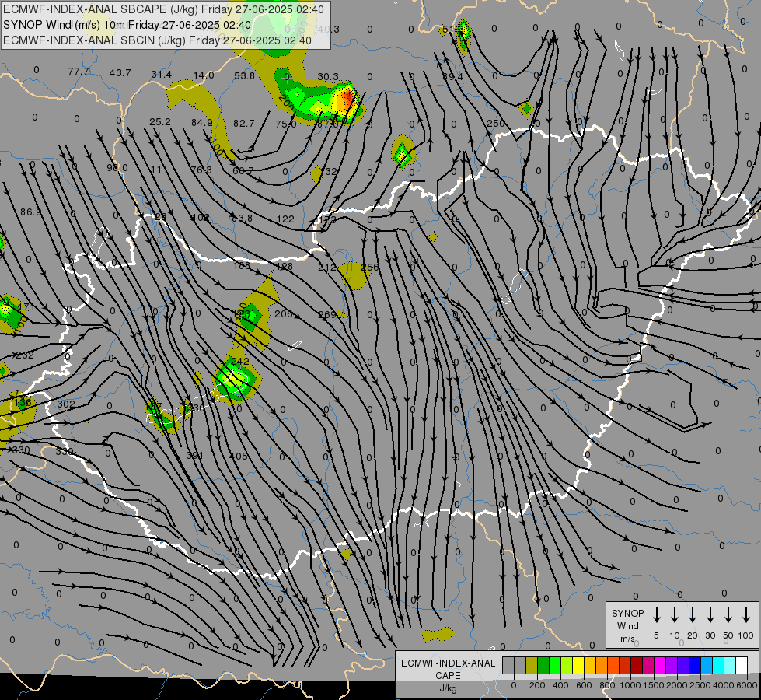Click the map value 86.9
The width and height of the screenshot is (761, 700).
pos(30,212)
